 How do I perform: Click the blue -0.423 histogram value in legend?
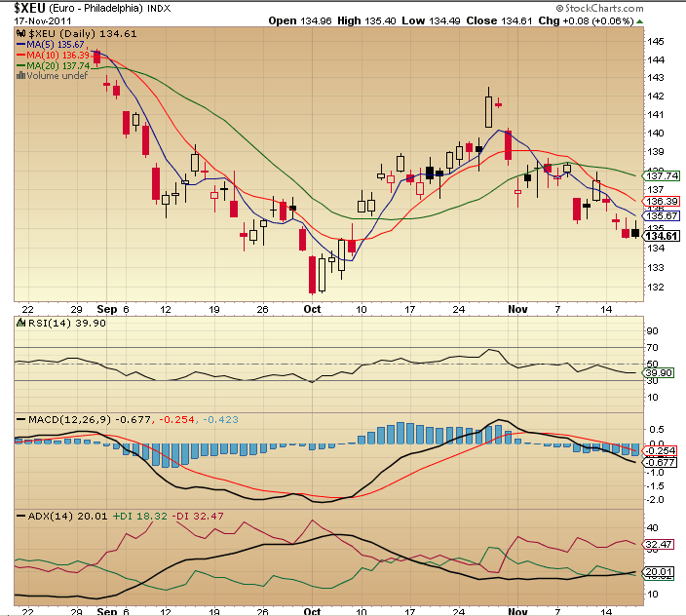coord(220,419)
